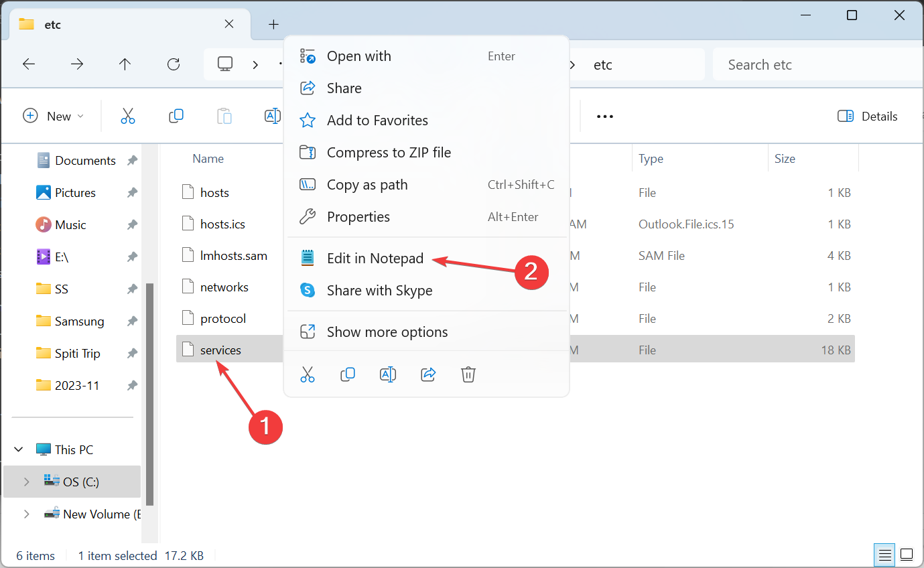Switch to the details list view in the status bar

885,555
